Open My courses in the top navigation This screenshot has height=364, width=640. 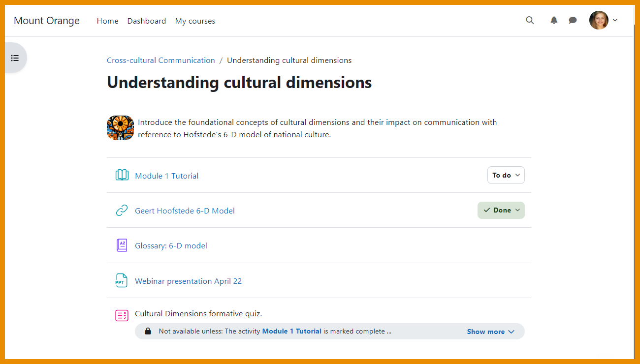pos(195,21)
